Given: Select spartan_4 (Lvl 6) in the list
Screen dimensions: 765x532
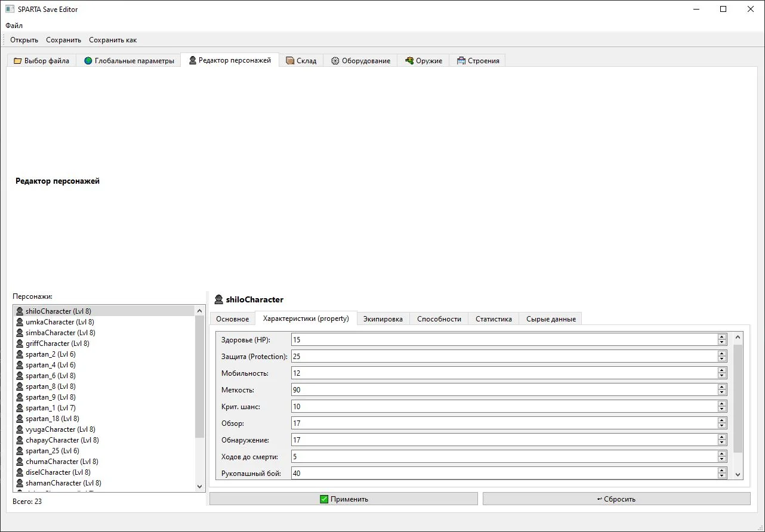Looking at the screenshot, I should (x=104, y=364).
